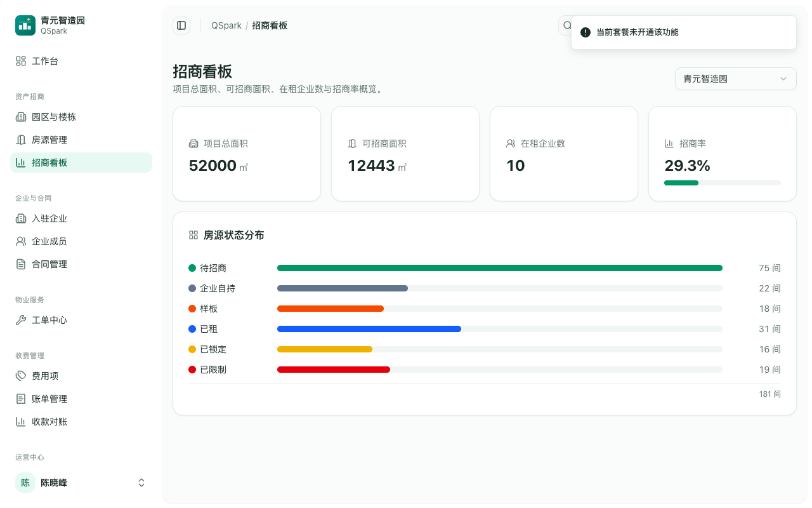
Task: Click the 青元智造园 logo icon
Action: tap(25, 25)
